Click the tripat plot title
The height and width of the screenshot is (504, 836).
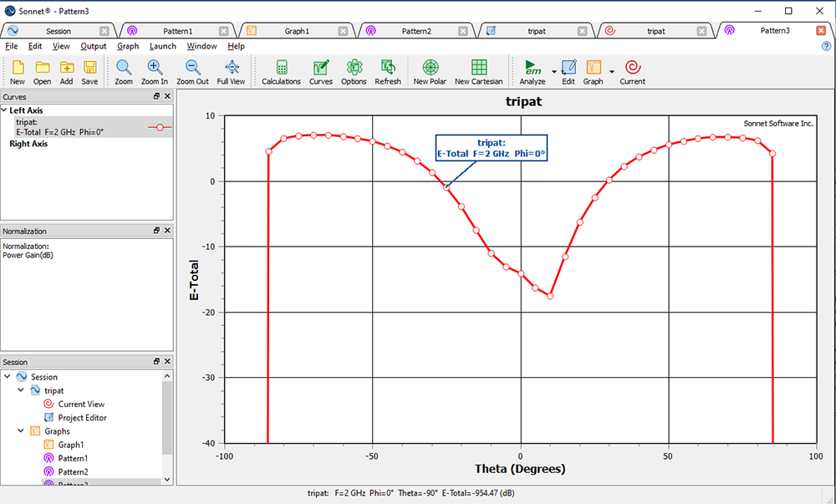(x=523, y=101)
